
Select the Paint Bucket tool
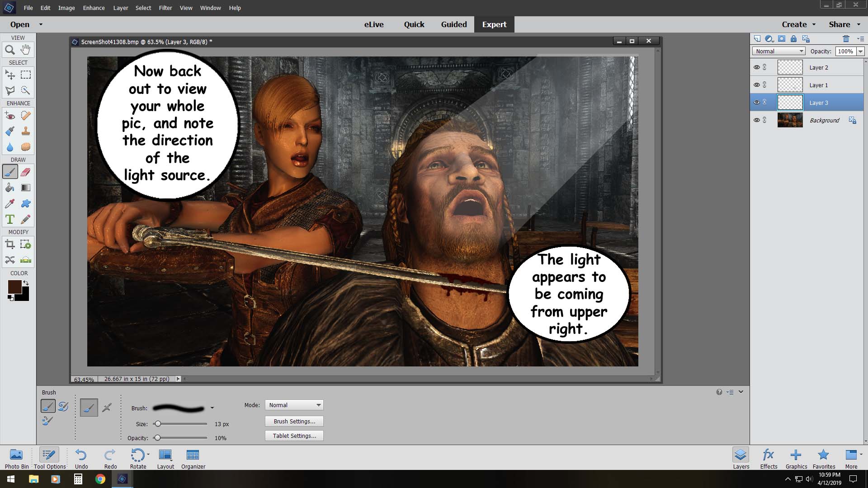coord(10,188)
